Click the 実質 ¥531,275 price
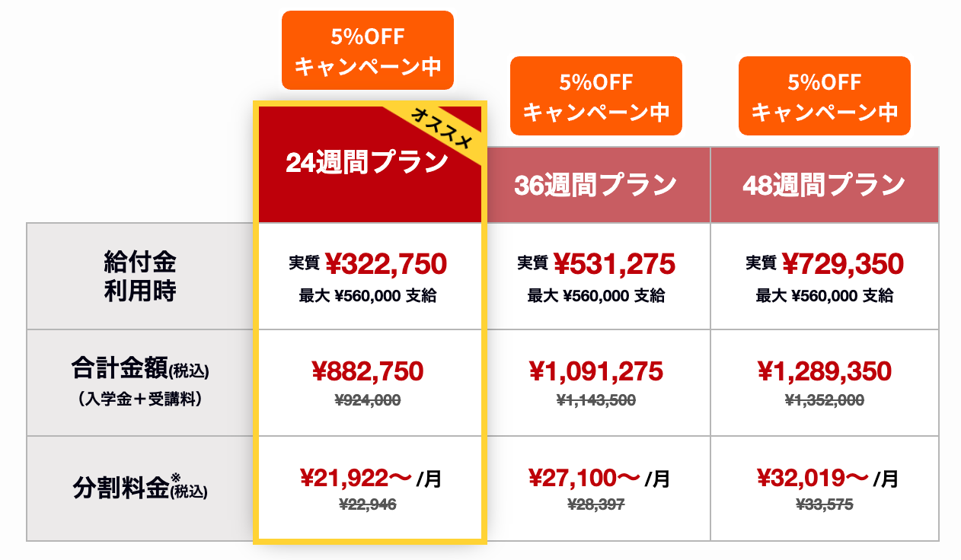This screenshot has width=961, height=560. click(596, 264)
